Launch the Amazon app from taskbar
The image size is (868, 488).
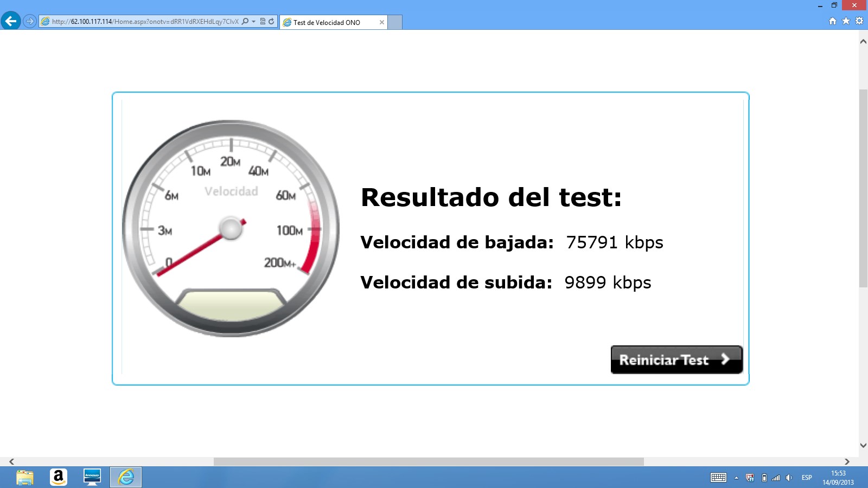(x=59, y=477)
